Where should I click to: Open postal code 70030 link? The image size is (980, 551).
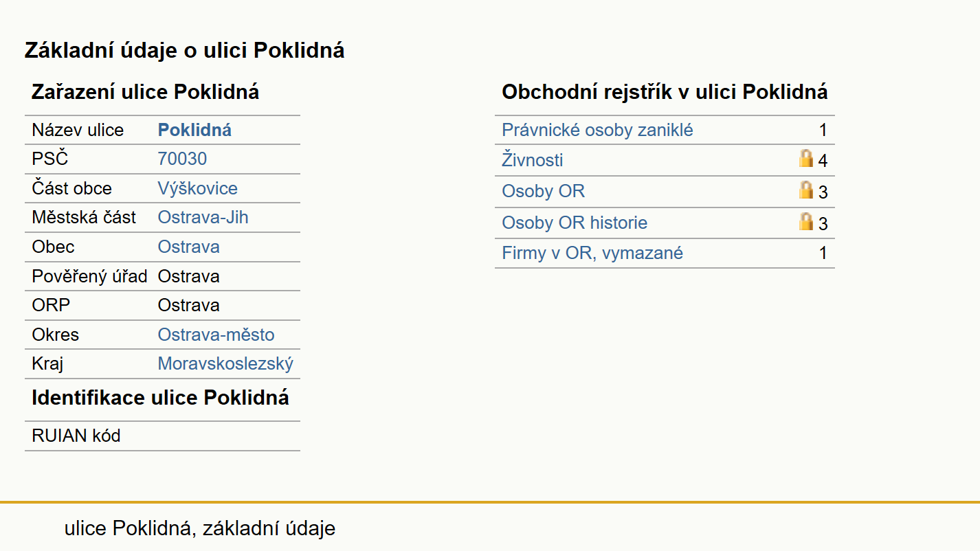[182, 159]
